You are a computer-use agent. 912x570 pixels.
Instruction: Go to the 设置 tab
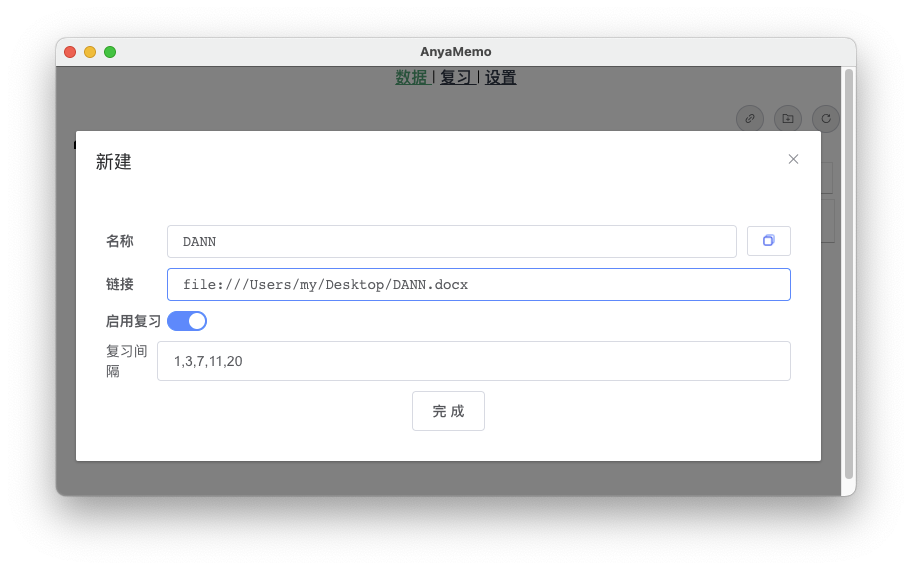[501, 78]
